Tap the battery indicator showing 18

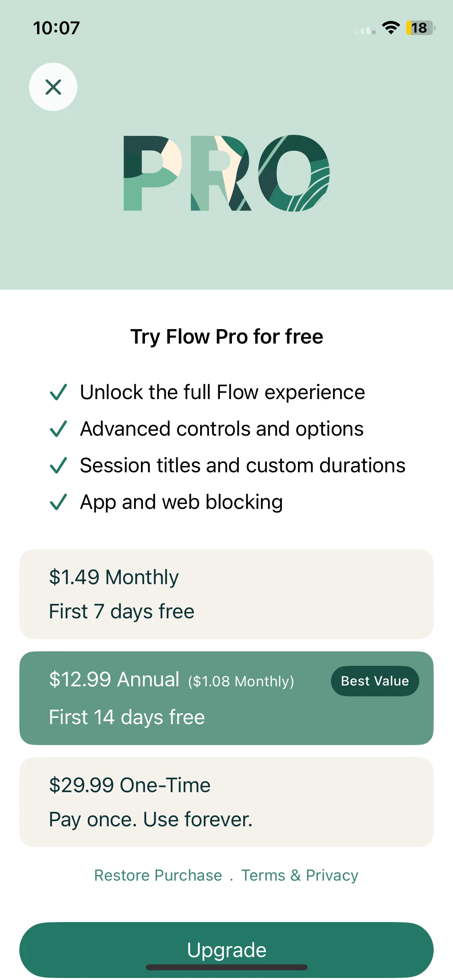pos(421,28)
